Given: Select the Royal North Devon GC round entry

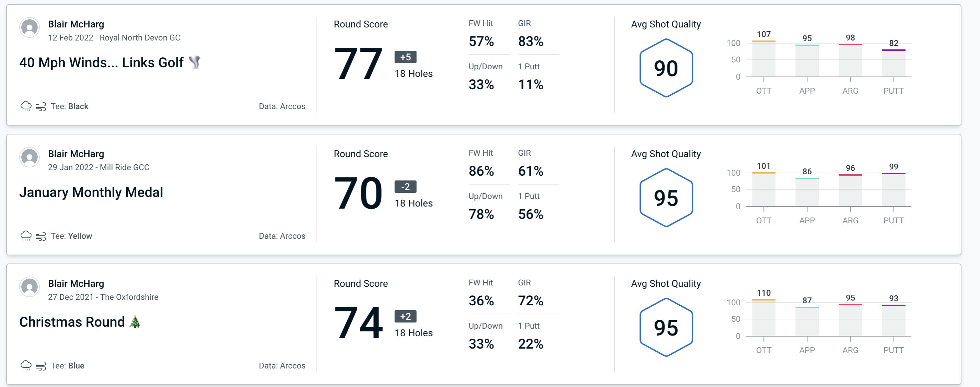Looking at the screenshot, I should pyautogui.click(x=489, y=66).
